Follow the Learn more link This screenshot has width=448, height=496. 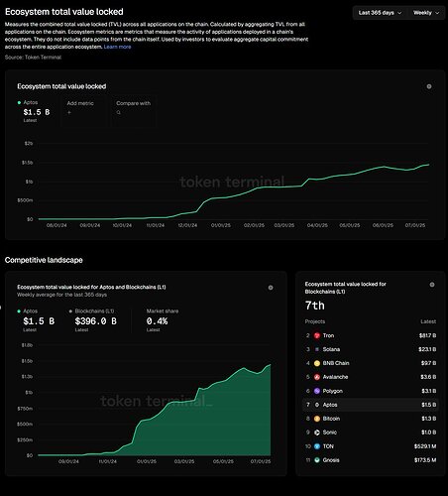click(x=117, y=47)
